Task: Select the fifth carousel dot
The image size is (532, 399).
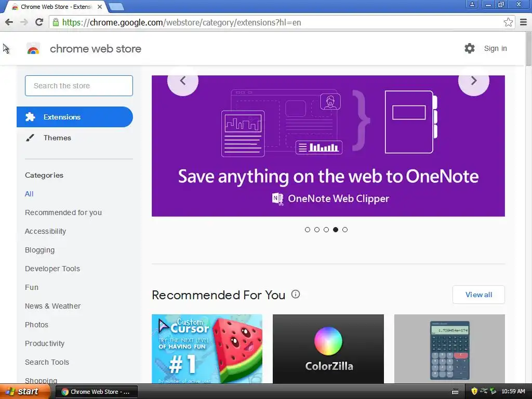Action: (x=345, y=230)
